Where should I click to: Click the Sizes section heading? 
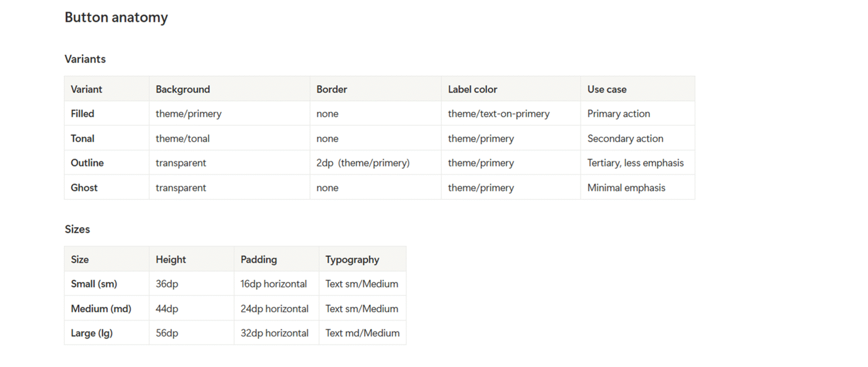coord(77,229)
